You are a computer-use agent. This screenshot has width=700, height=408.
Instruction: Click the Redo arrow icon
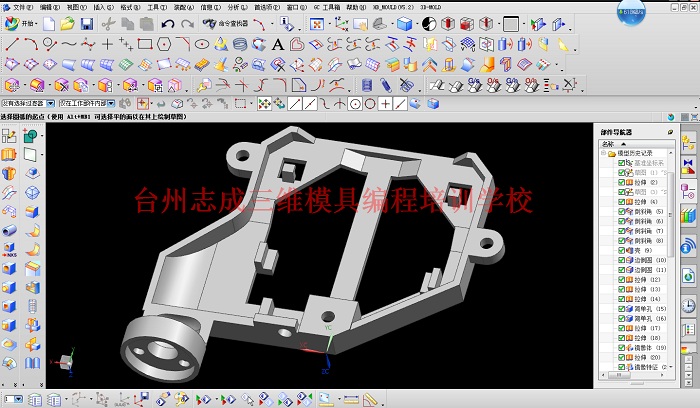pyautogui.click(x=187, y=24)
